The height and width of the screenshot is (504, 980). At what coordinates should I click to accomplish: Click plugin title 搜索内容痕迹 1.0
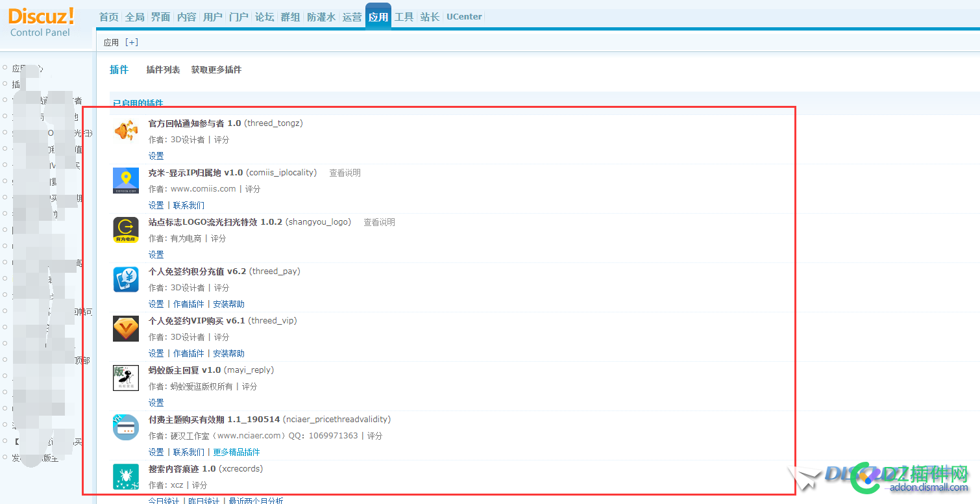[182, 469]
